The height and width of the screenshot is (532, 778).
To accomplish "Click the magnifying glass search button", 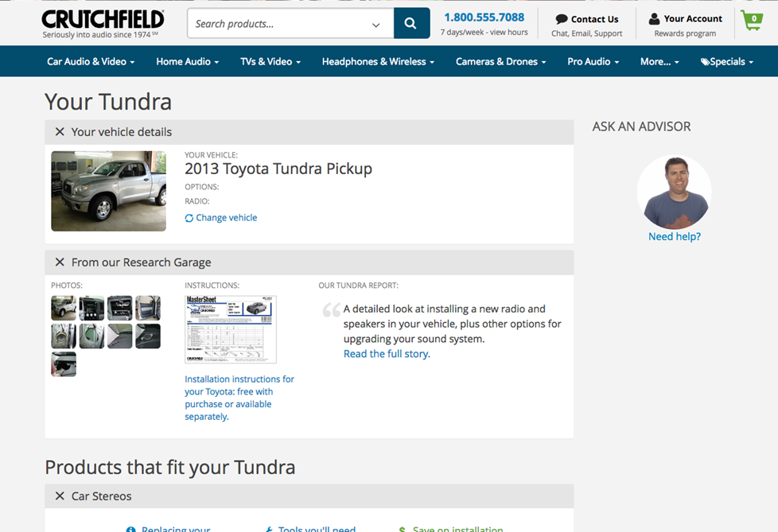I will (411, 23).
